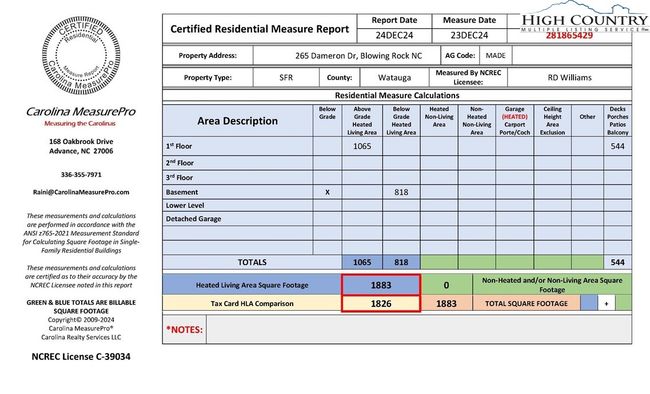Select the Decks Porches 544 total cell
Image resolution: width=650 pixels, height=394 pixels.
point(617,262)
